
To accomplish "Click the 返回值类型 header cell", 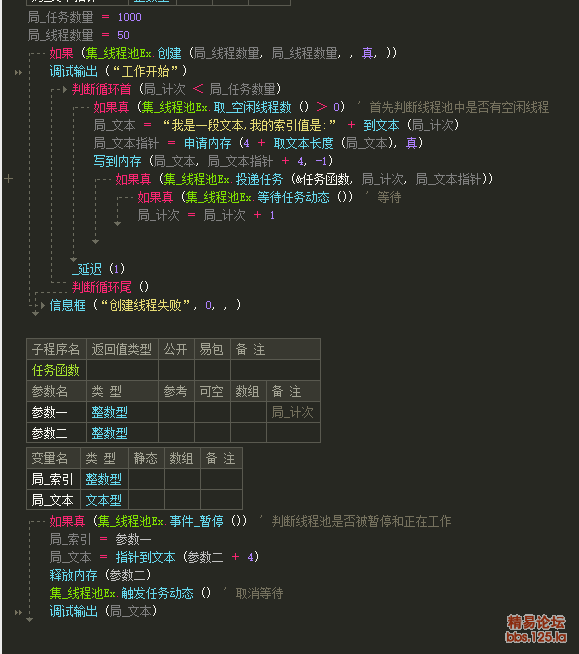I will coord(122,349).
